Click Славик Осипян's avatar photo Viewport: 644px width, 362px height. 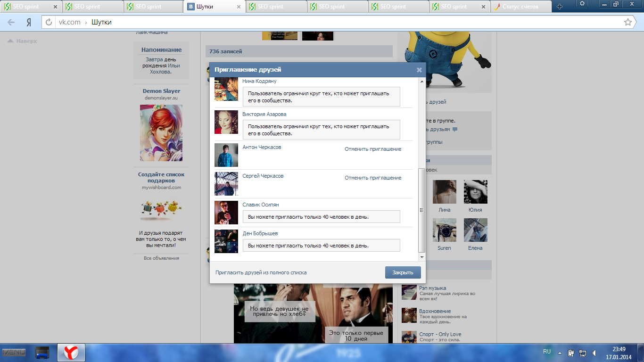coord(226,213)
